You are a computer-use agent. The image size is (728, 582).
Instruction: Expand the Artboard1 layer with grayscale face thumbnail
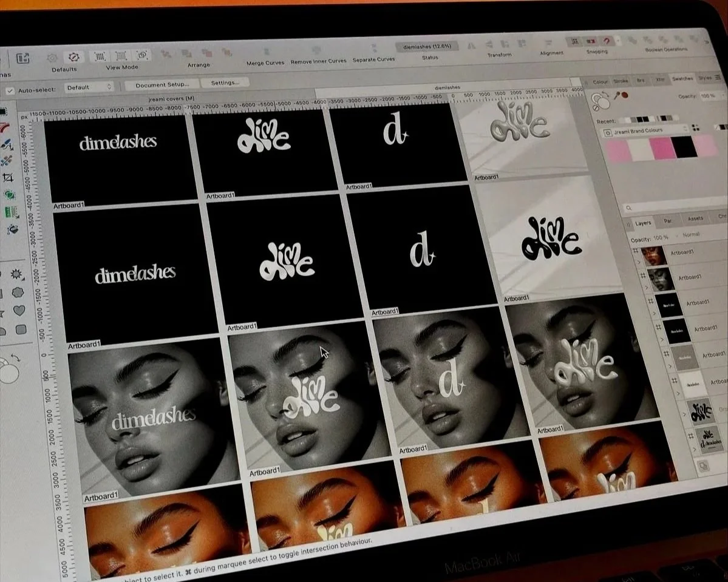coord(647,288)
